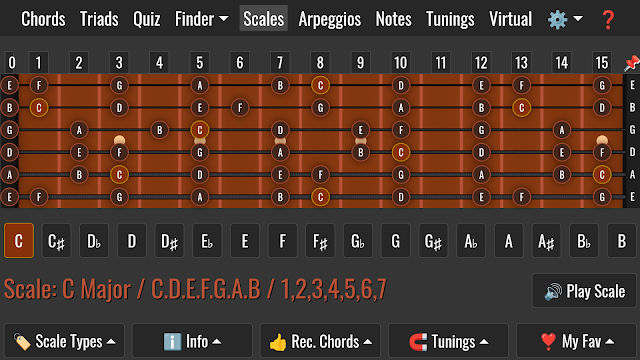The width and height of the screenshot is (640, 360).
Task: Tap C note on B string fret 1
Action: (x=39, y=108)
